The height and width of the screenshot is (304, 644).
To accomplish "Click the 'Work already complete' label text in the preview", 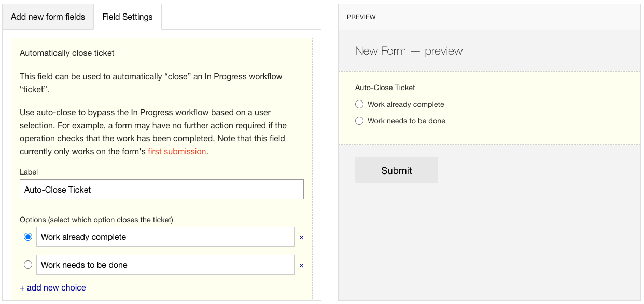I will pos(406,104).
